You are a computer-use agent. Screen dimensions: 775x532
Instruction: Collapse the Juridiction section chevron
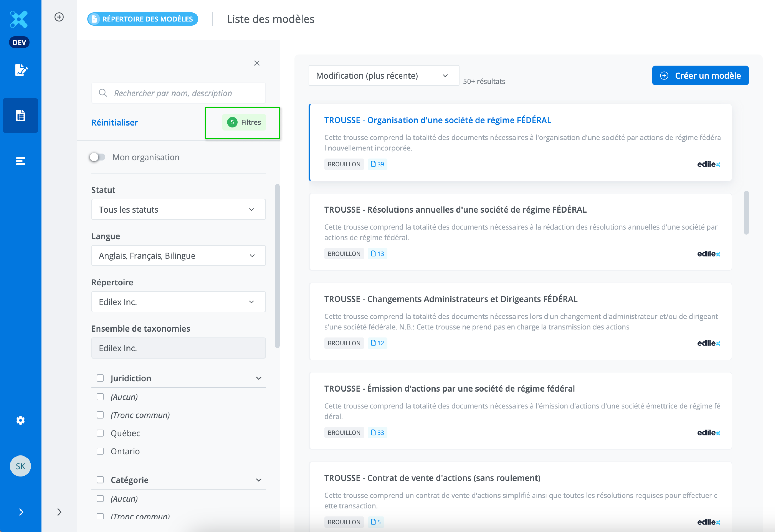(259, 378)
